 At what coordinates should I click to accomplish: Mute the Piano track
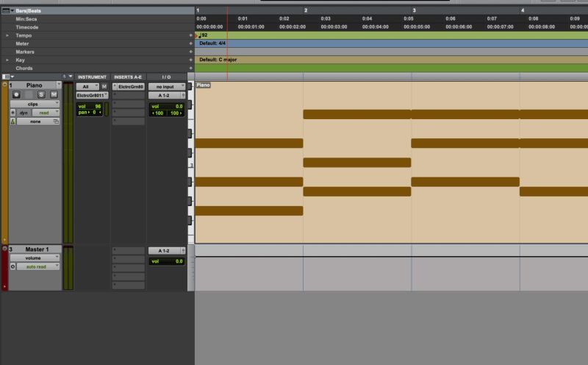pos(54,95)
